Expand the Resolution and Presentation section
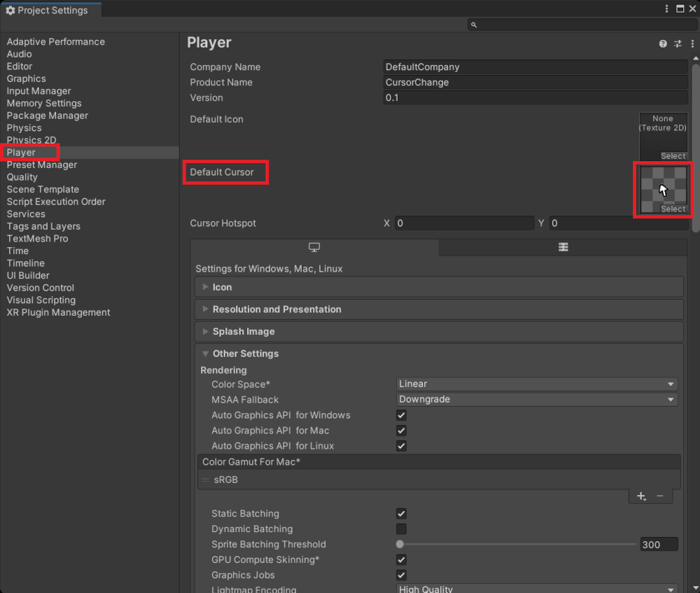Screen dimensions: 700x593 [276, 309]
